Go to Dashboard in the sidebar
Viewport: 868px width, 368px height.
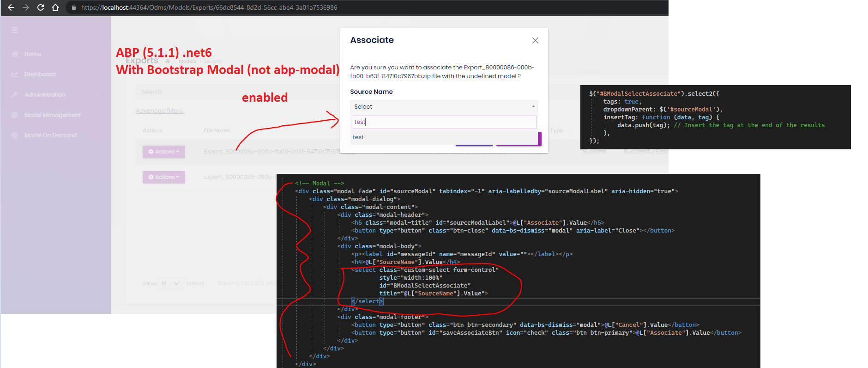(40, 74)
